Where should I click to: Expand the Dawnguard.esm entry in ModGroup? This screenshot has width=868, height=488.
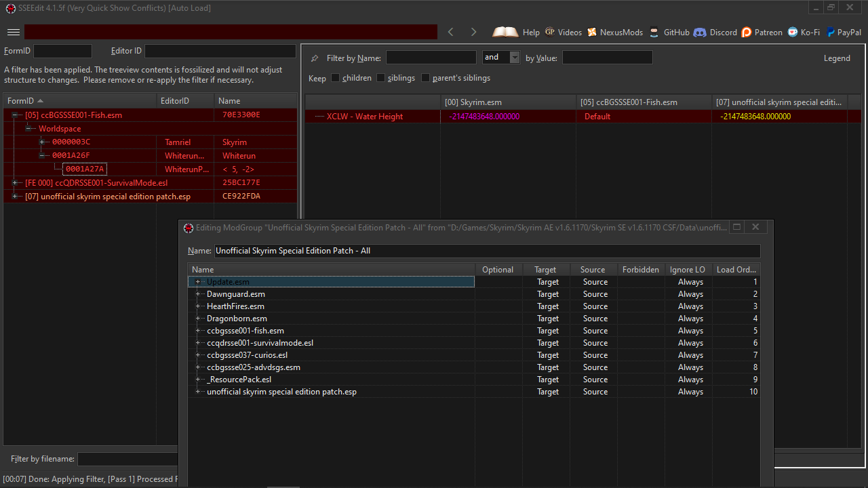(197, 294)
